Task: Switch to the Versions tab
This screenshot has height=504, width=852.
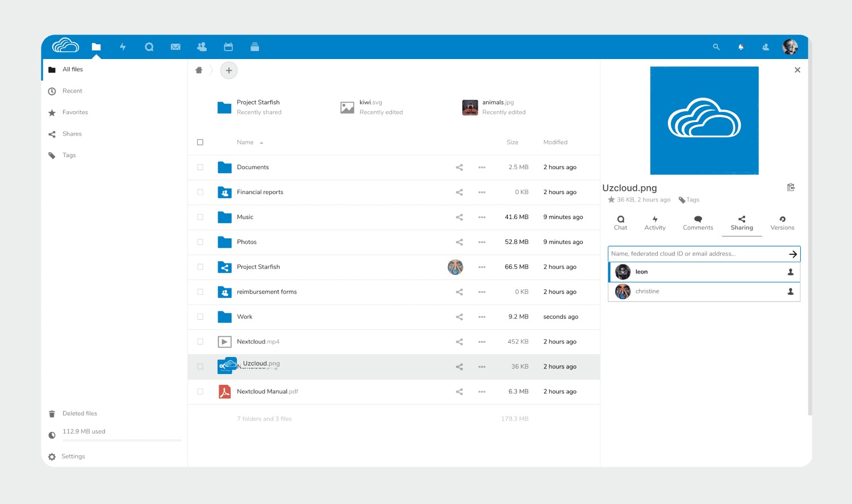Action: click(782, 223)
